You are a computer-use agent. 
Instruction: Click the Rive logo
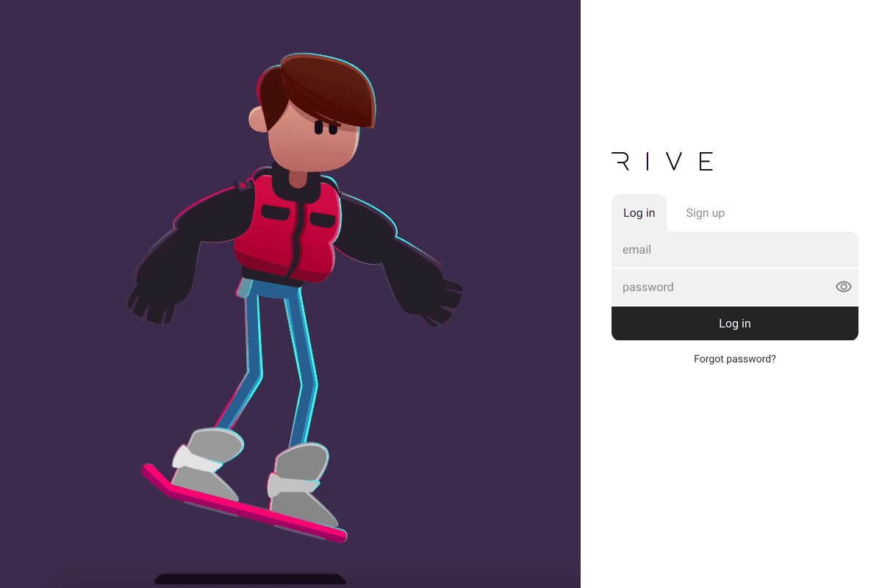tap(662, 161)
